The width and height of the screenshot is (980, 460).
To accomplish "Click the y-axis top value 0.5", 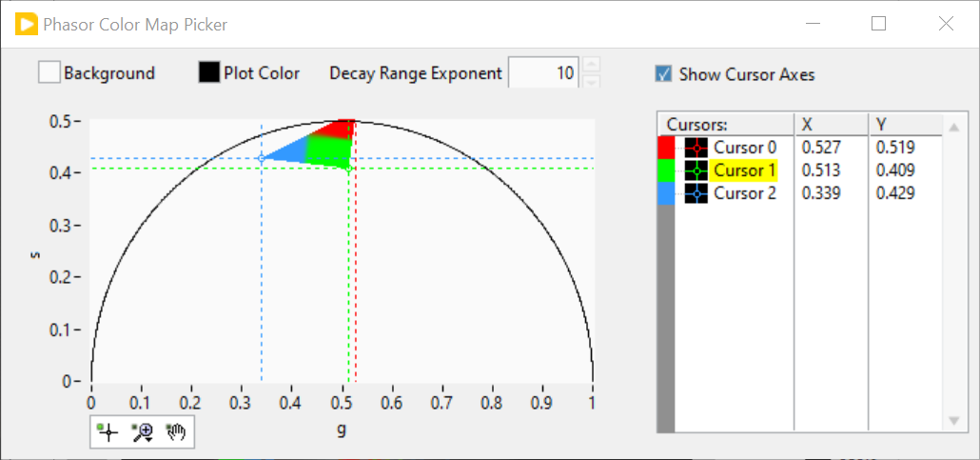I will click(x=61, y=120).
